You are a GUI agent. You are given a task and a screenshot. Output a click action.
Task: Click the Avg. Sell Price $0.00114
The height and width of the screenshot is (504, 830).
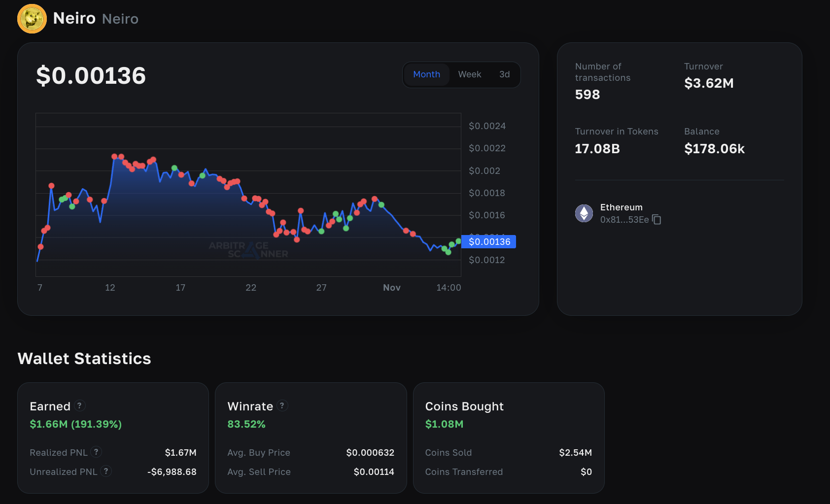[x=374, y=472]
